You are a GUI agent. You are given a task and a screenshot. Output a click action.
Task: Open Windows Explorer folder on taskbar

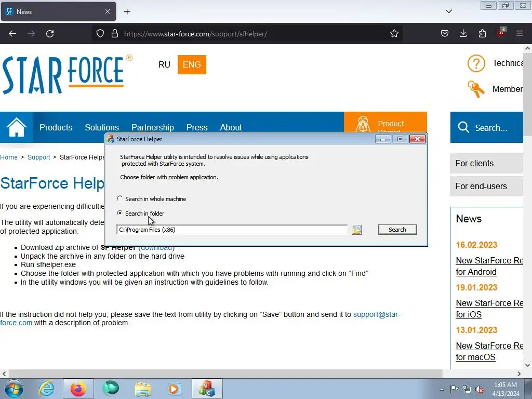click(143, 389)
